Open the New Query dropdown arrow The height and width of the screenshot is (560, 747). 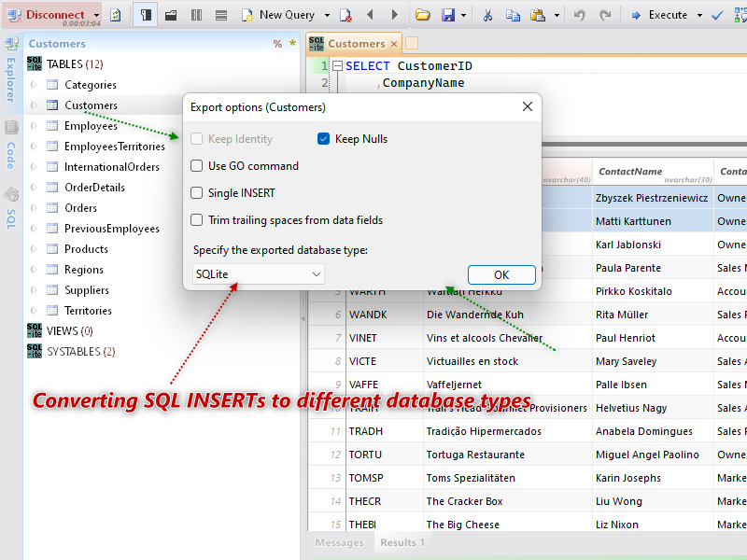click(327, 15)
